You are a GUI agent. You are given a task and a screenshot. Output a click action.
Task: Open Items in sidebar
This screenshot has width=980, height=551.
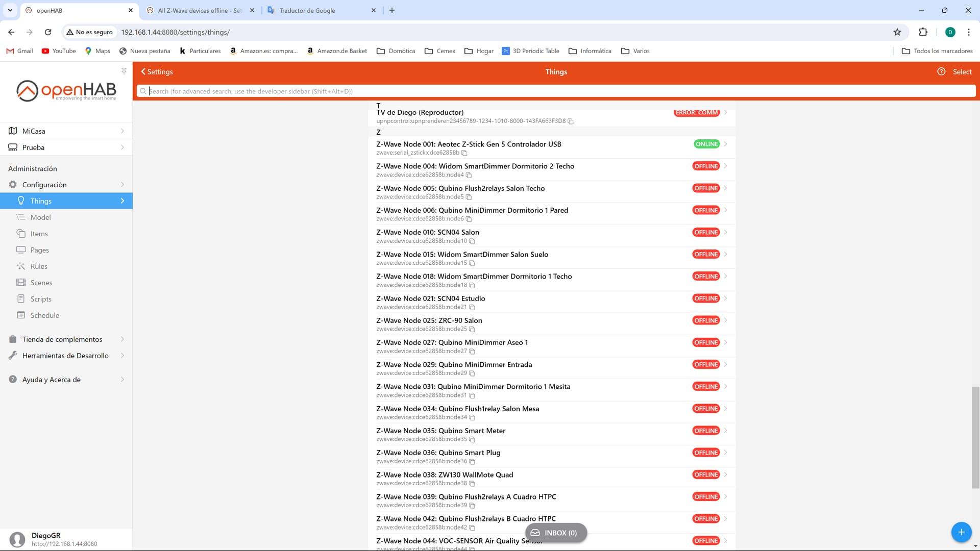click(x=66, y=234)
